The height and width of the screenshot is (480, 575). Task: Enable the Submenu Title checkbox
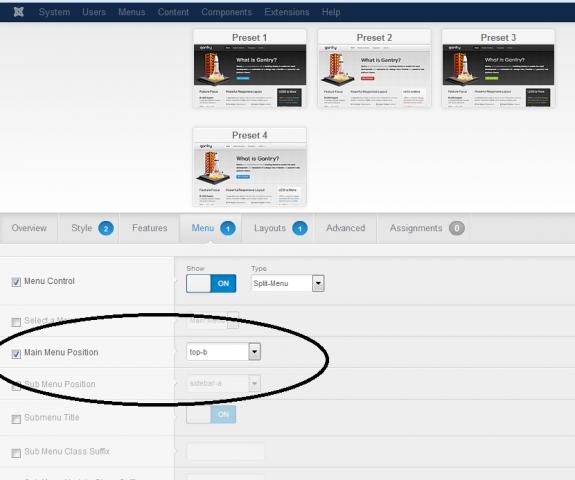click(x=16, y=419)
